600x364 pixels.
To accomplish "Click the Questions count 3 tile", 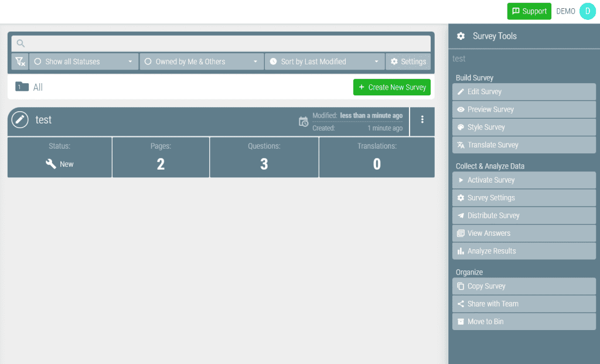I will click(264, 157).
